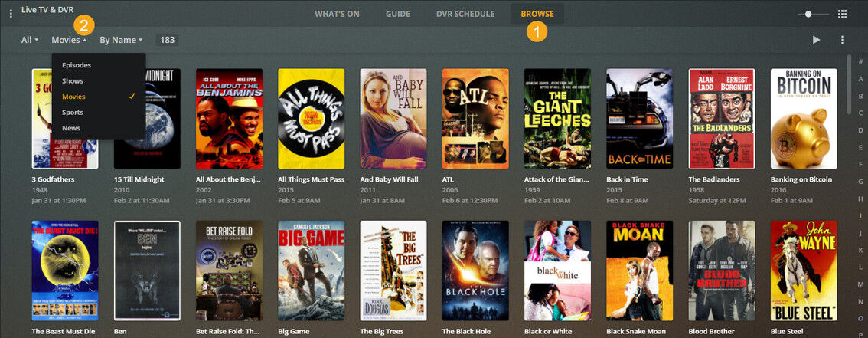Choose Episodes in the type menu
Screen dimensions: 868x338
click(99, 65)
